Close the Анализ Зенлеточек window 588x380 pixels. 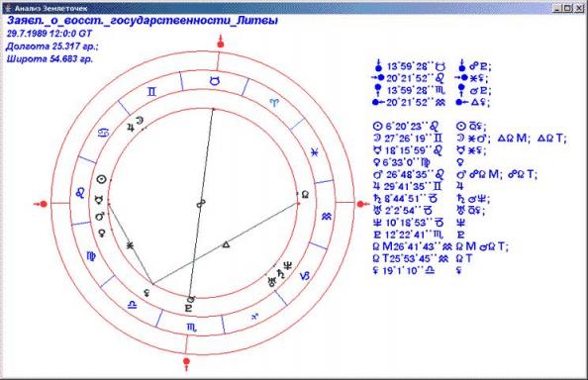579,8
